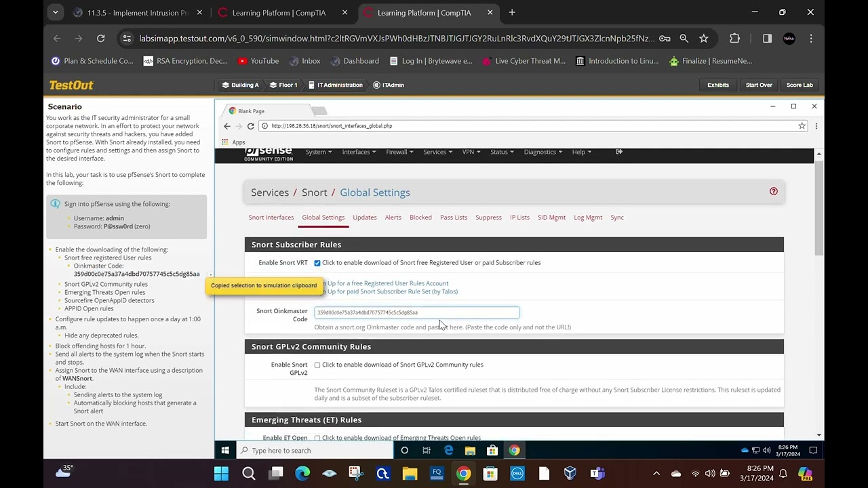Switch to the SID Mgmt tab
This screenshot has height=488, width=868.
click(551, 218)
